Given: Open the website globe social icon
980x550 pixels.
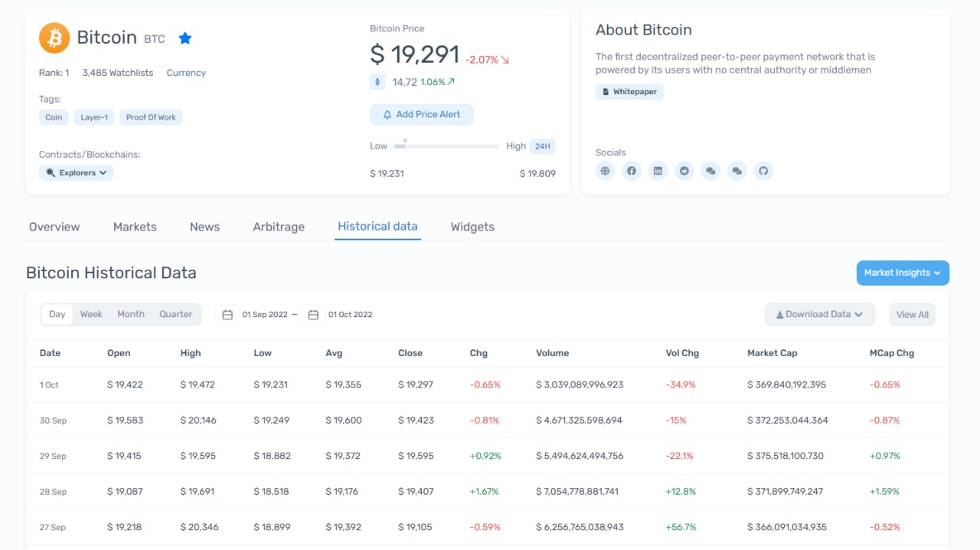Looking at the screenshot, I should click(x=606, y=171).
